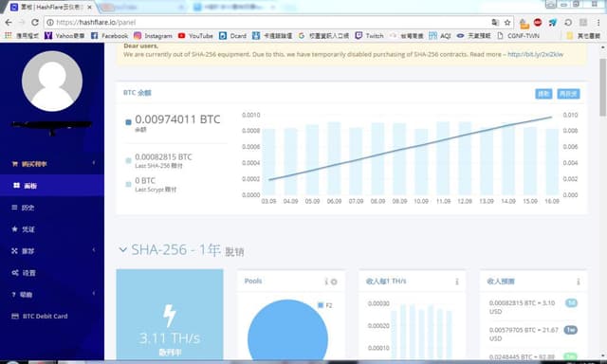The height and width of the screenshot is (364, 607).
Task: Click the blue rocket extension icon
Action: pos(553,23)
